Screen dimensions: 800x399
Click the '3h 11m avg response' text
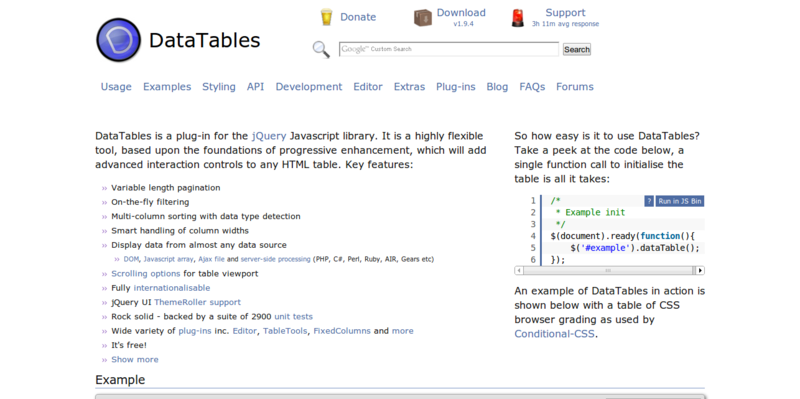click(565, 24)
